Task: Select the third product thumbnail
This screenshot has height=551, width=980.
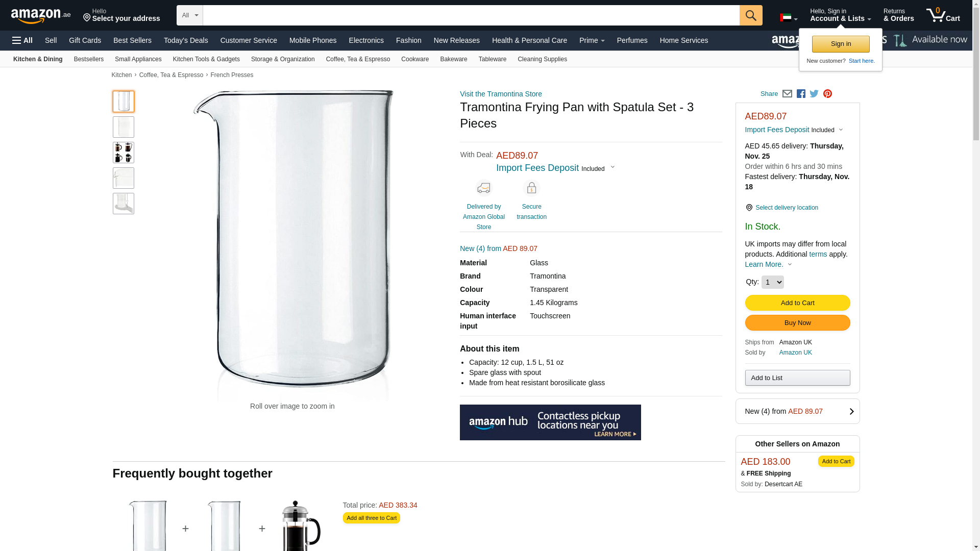Action: click(124, 153)
